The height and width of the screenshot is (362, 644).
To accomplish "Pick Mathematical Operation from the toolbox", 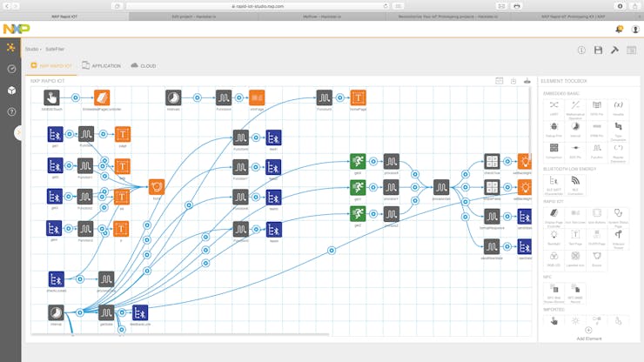I will coord(575,109).
